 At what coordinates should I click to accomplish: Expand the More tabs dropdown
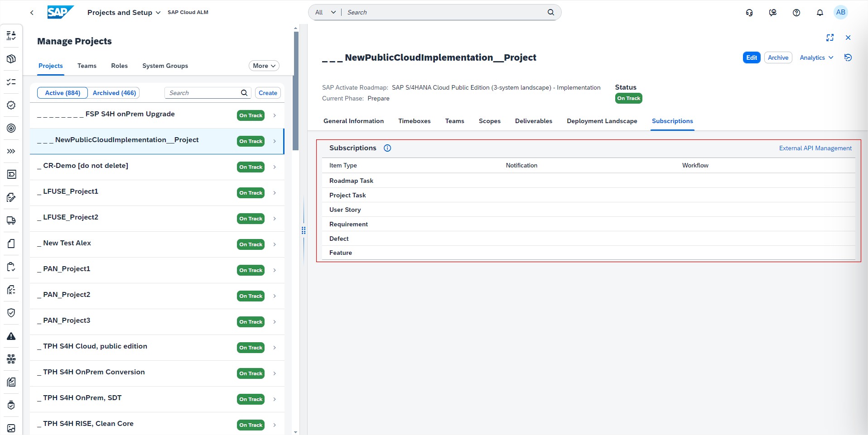(264, 66)
